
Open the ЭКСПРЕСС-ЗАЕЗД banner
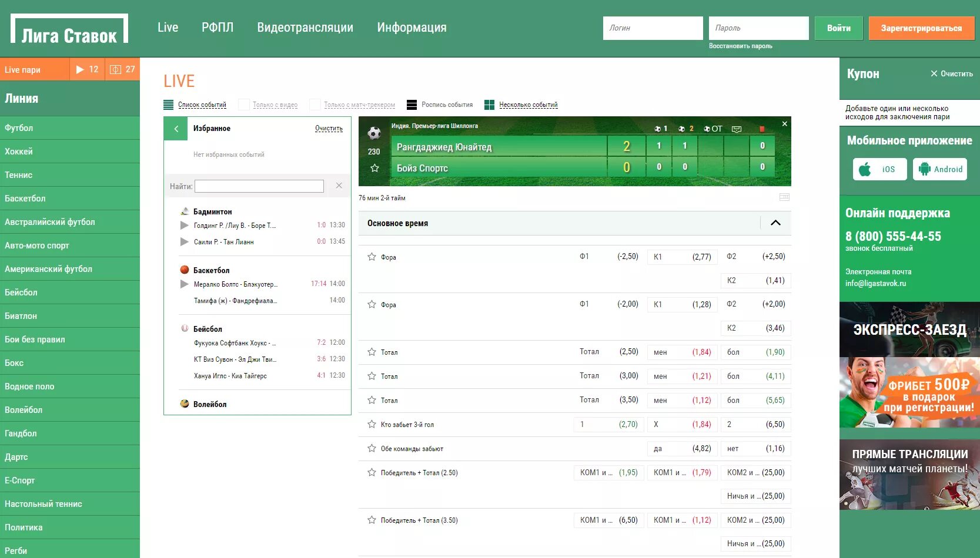pyautogui.click(x=909, y=330)
